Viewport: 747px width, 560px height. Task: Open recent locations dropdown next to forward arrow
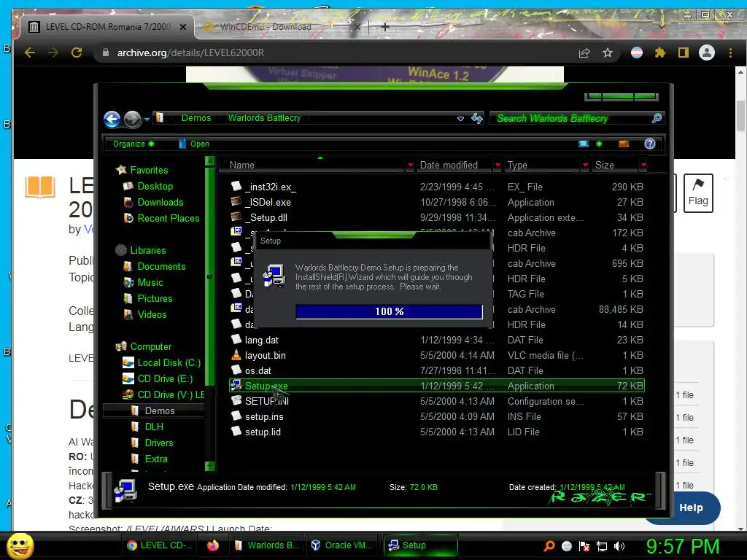pyautogui.click(x=147, y=119)
